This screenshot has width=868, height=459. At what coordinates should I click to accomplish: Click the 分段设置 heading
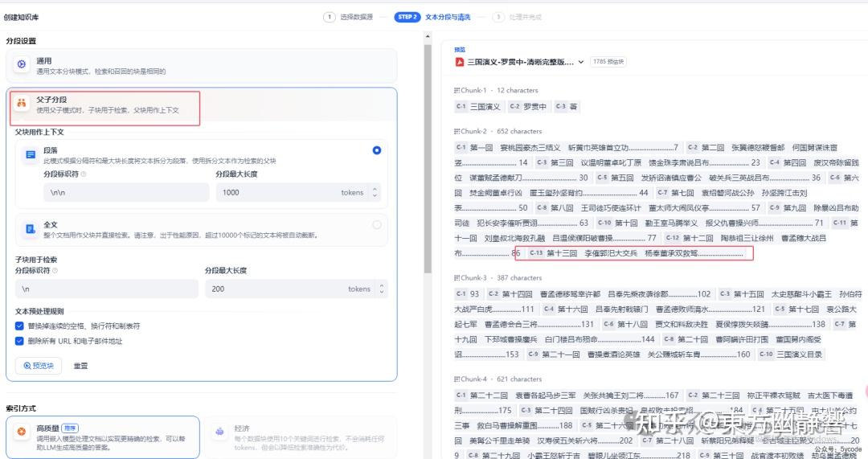click(x=21, y=41)
